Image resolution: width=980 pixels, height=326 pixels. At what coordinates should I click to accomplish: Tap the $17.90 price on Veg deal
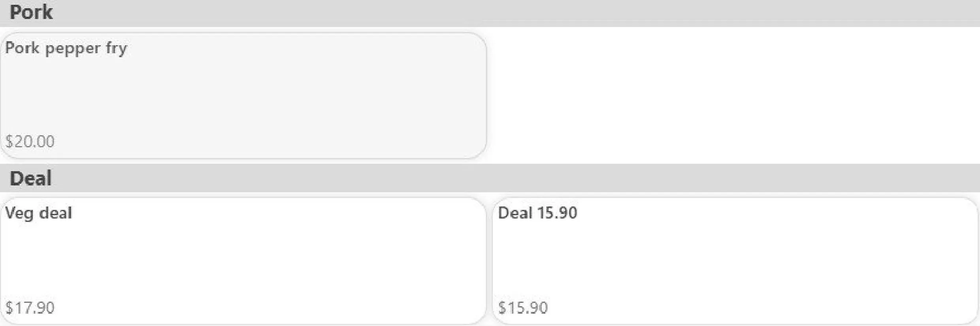coord(30,308)
